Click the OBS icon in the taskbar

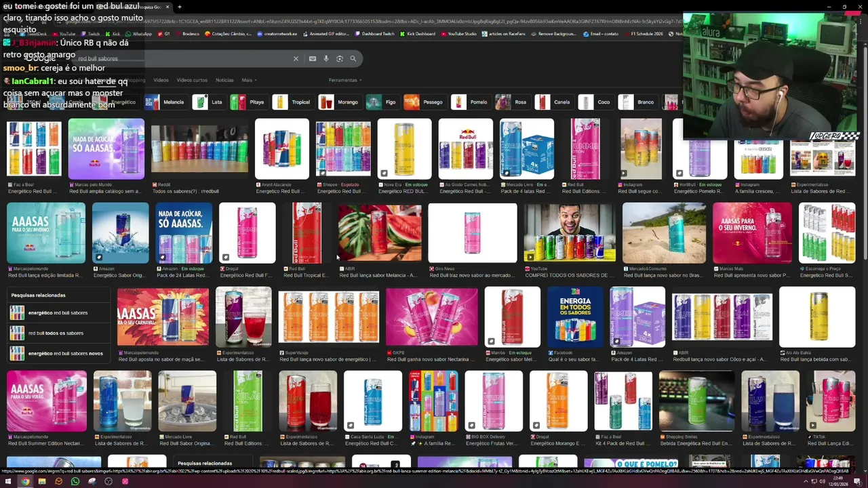108,481
